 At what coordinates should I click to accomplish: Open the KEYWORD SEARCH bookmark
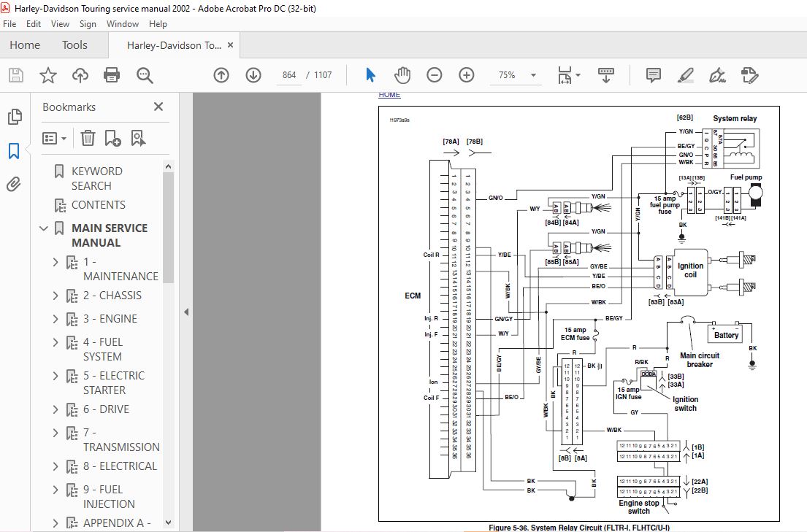tap(96, 178)
